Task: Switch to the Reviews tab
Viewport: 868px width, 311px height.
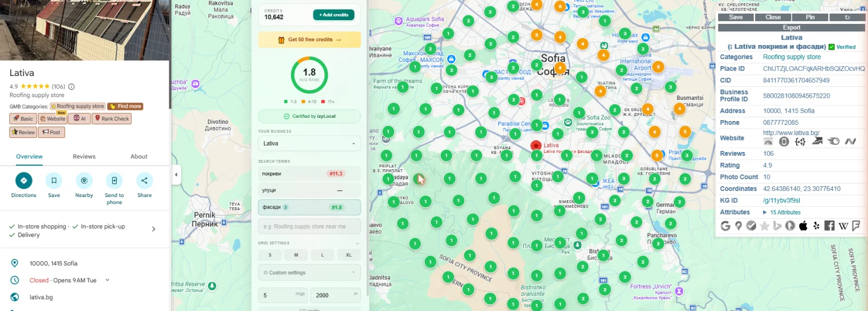Action: (x=84, y=156)
